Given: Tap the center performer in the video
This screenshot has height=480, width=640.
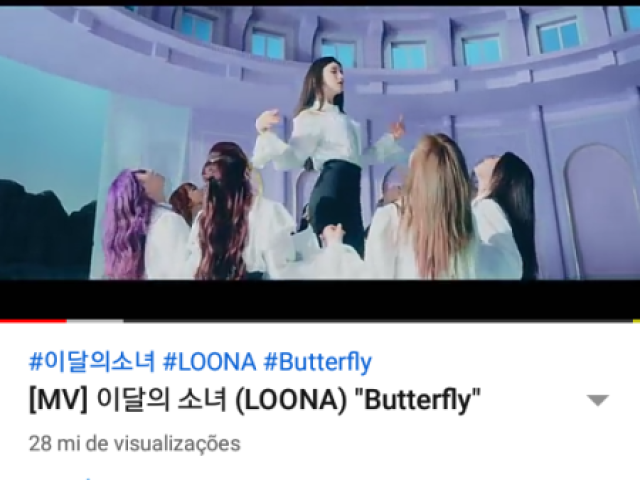Looking at the screenshot, I should tap(327, 157).
